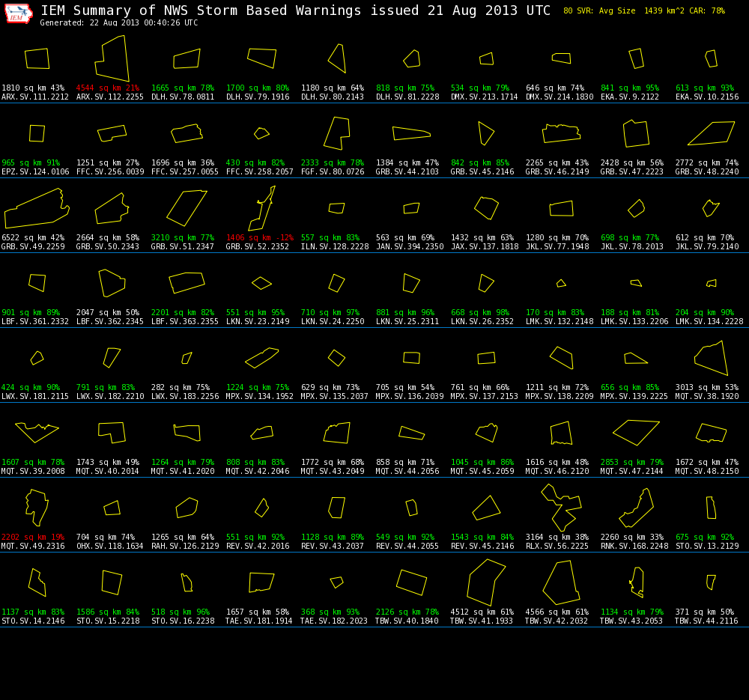Click the STO.SV.14.2146 polygon
This screenshot has width=749, height=700.
click(37, 582)
